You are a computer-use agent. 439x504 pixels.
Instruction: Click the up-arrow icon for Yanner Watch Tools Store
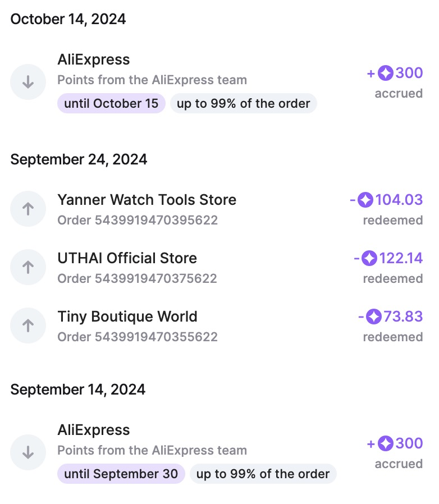28,209
